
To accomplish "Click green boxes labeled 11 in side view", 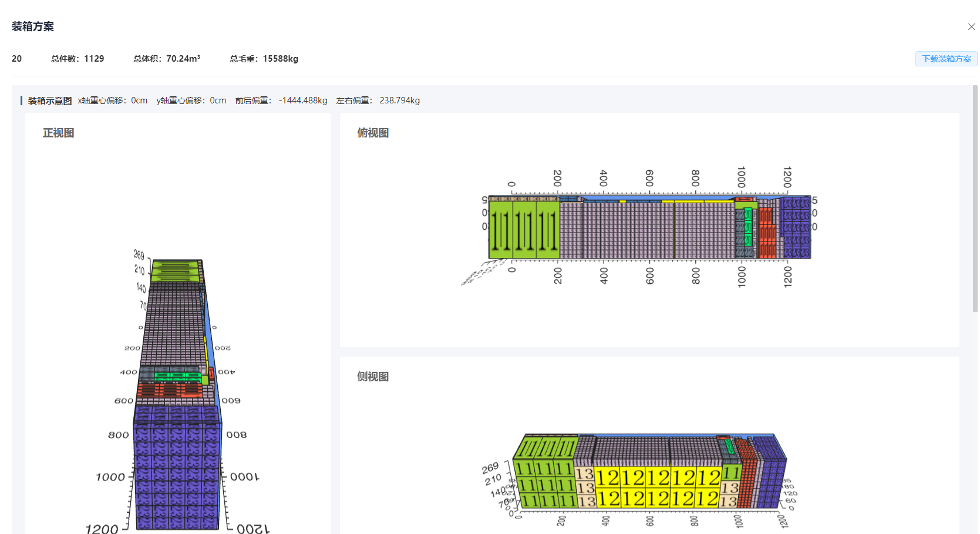I will (543, 485).
